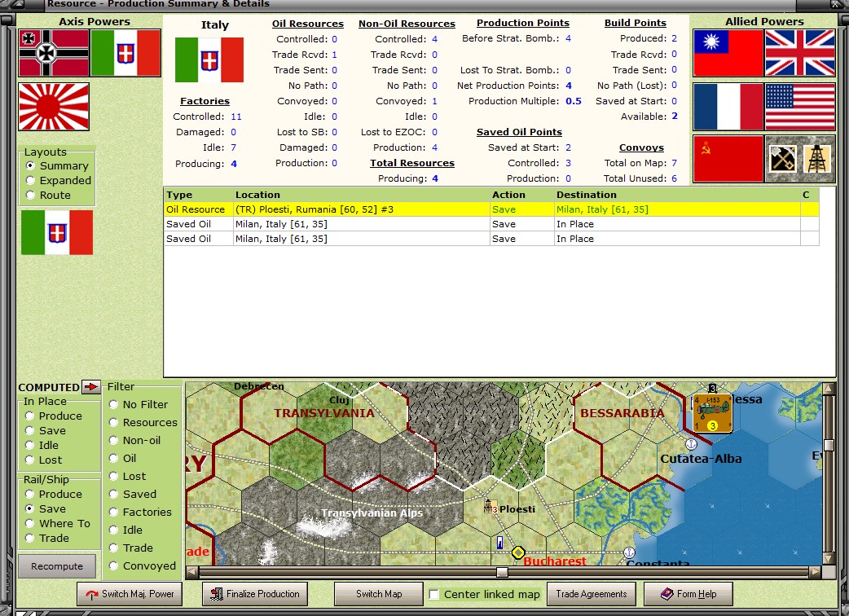Click the large Italy flag in summary header
Screen dimensions: 849x616
(209, 59)
